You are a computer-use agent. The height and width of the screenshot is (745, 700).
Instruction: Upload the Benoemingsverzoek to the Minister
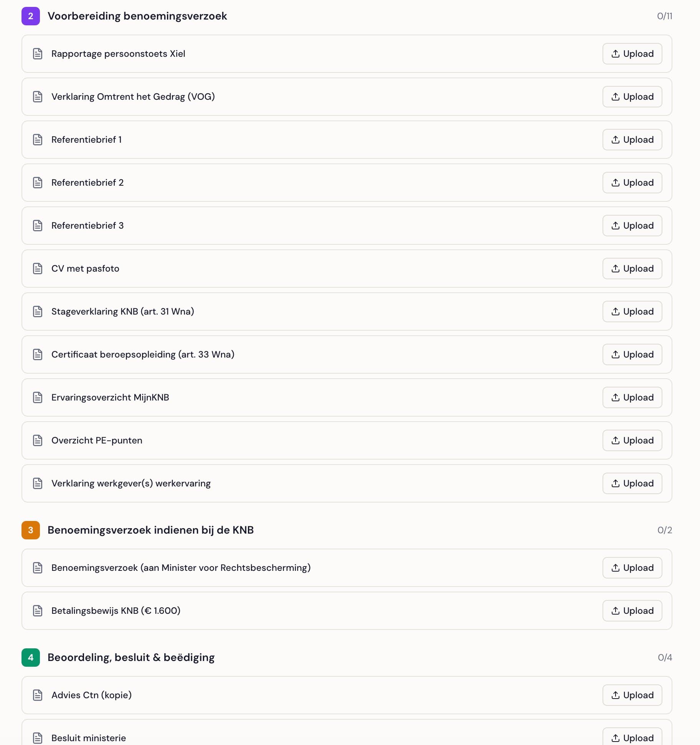[x=632, y=568]
